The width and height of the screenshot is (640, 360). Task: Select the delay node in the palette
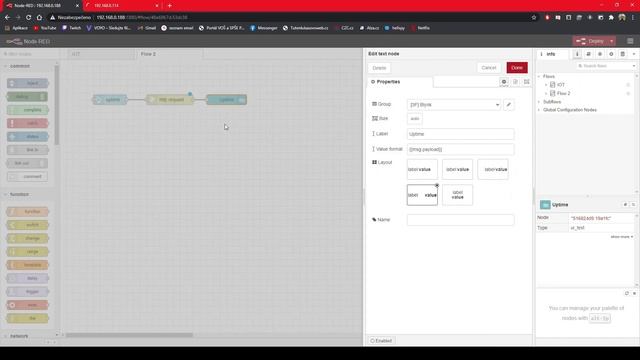pyautogui.click(x=28, y=278)
